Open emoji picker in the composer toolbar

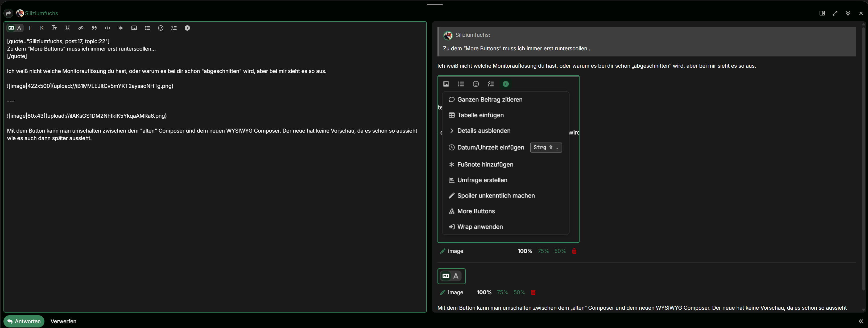point(161,28)
